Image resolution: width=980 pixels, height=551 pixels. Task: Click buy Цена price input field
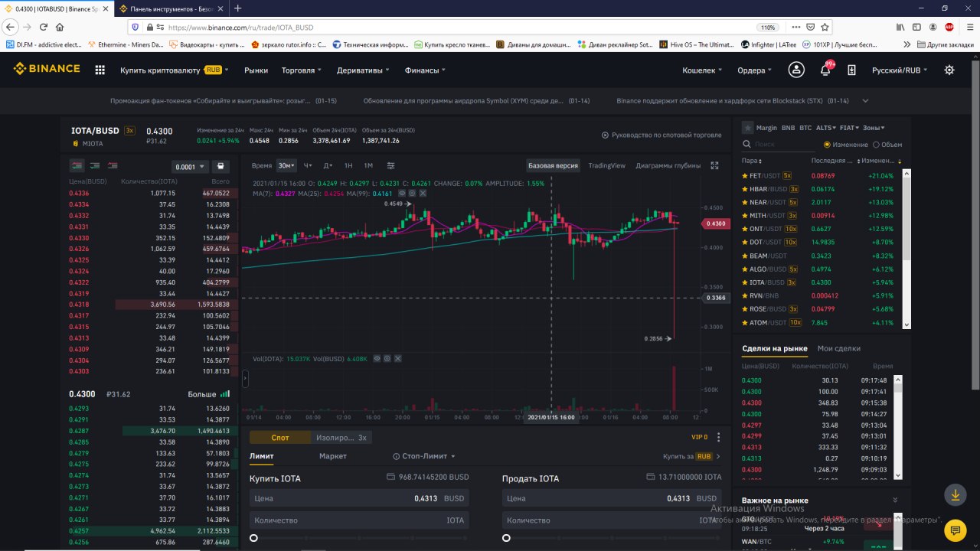pyautogui.click(x=359, y=498)
